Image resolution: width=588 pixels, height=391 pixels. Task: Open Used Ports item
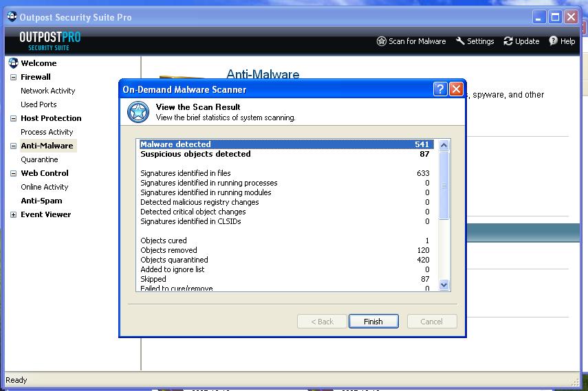pyautogui.click(x=39, y=104)
